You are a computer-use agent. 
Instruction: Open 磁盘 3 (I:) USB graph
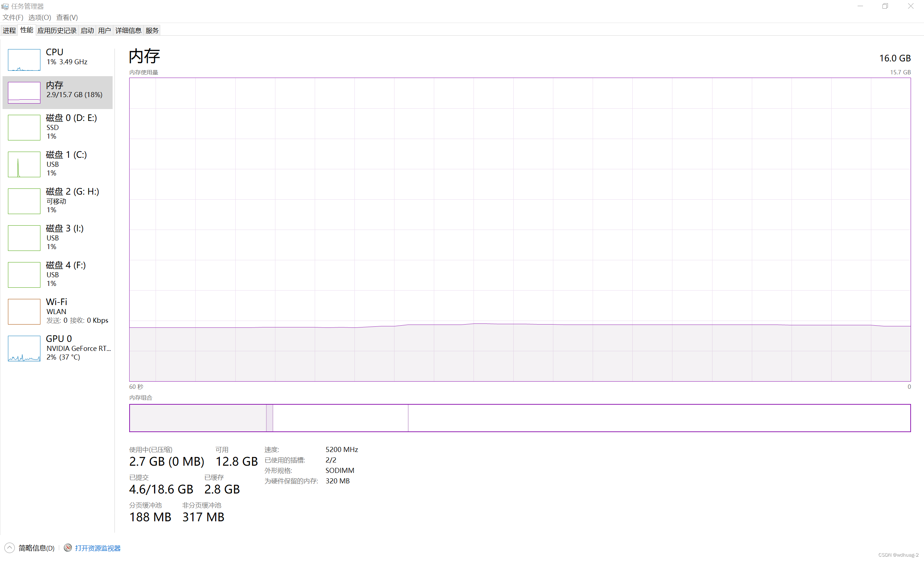[57, 238]
